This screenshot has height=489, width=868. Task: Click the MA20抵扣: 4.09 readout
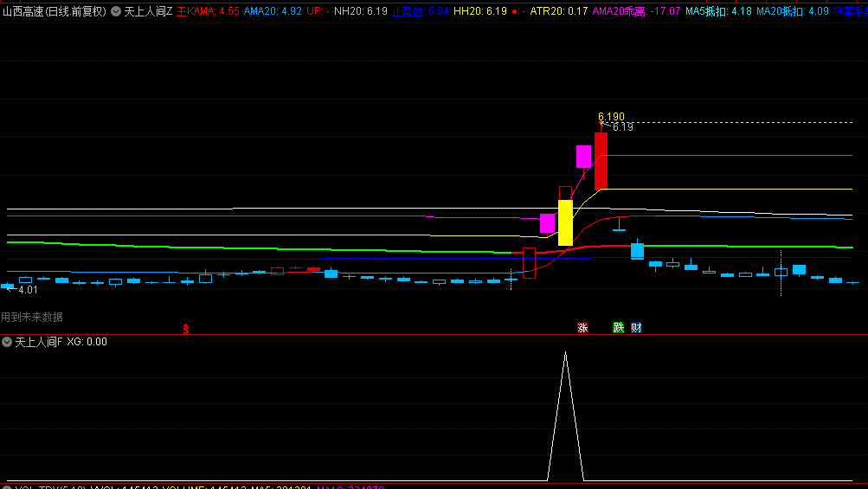tap(793, 11)
